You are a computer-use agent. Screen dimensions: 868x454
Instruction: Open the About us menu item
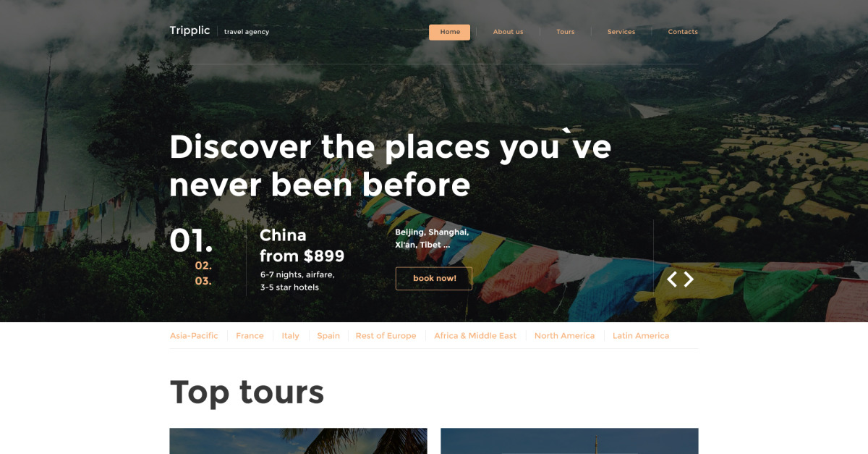click(508, 32)
